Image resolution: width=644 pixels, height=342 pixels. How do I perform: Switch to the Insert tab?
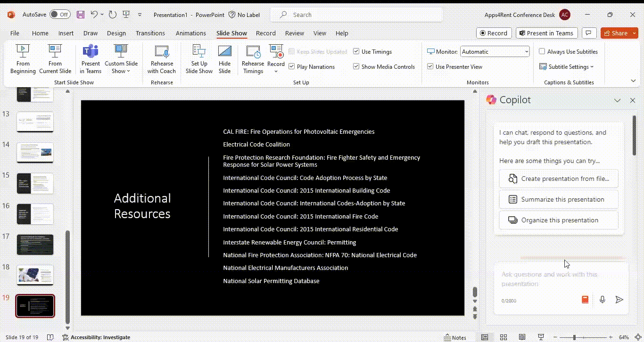pos(66,33)
